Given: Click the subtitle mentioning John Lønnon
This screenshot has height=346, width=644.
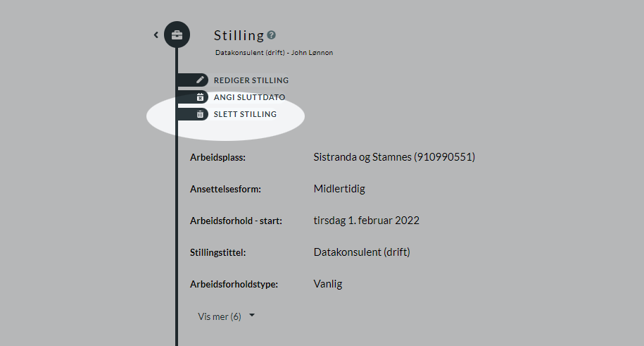Looking at the screenshot, I should click(274, 53).
